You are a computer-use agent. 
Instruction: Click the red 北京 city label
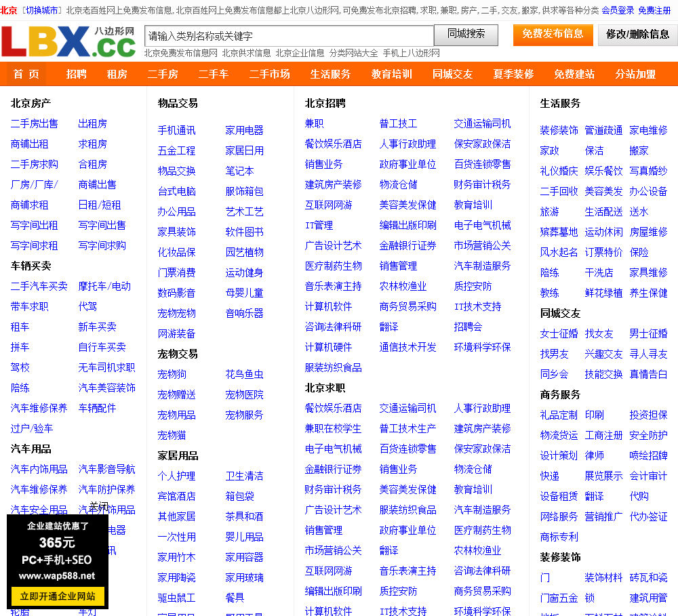(x=9, y=10)
